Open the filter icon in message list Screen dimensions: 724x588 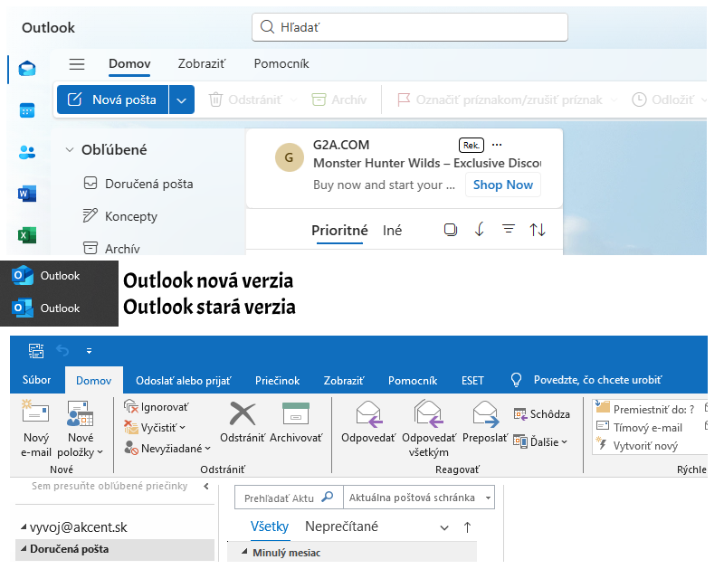[x=509, y=229]
